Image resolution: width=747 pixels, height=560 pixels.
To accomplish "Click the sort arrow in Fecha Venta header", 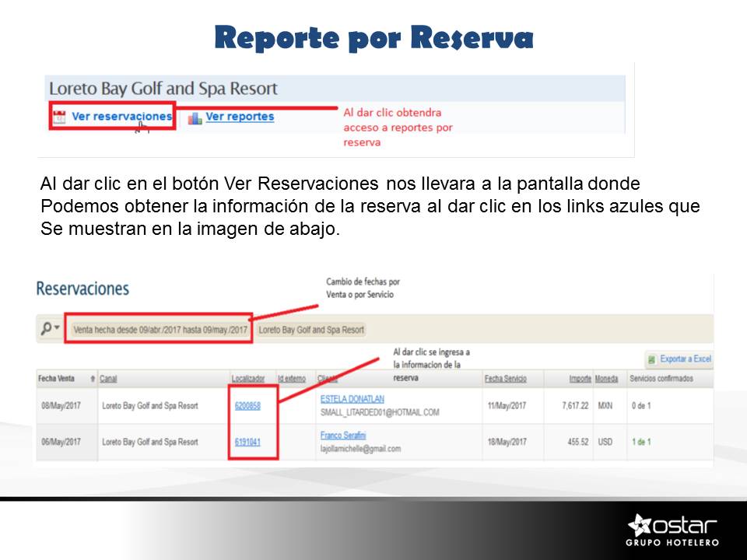I will [x=93, y=379].
